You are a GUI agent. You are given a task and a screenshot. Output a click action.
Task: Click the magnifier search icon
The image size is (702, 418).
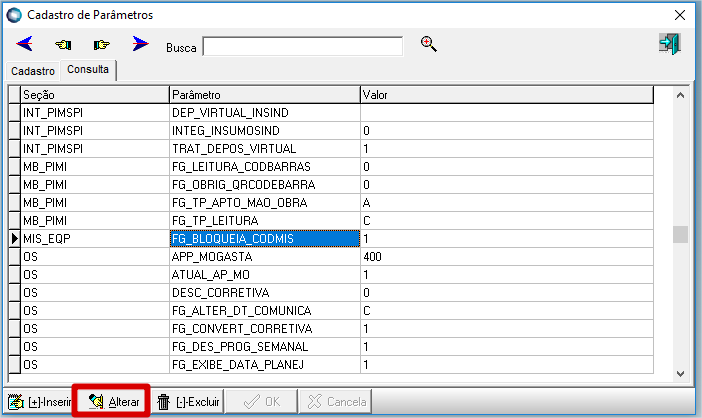[x=428, y=44]
